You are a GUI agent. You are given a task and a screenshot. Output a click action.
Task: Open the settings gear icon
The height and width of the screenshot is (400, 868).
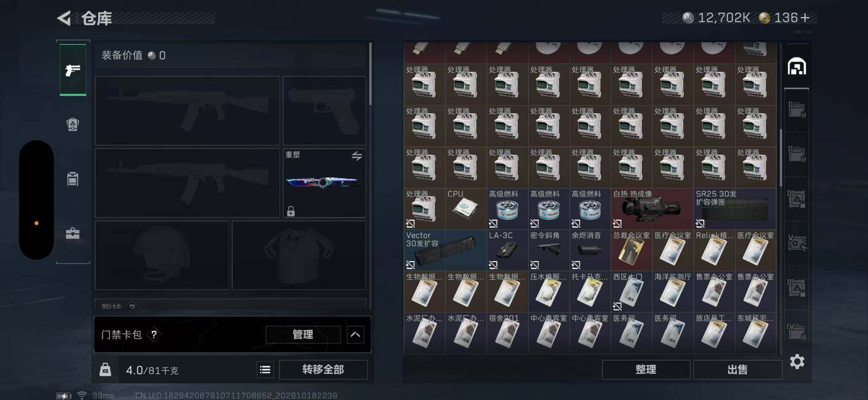click(x=797, y=362)
